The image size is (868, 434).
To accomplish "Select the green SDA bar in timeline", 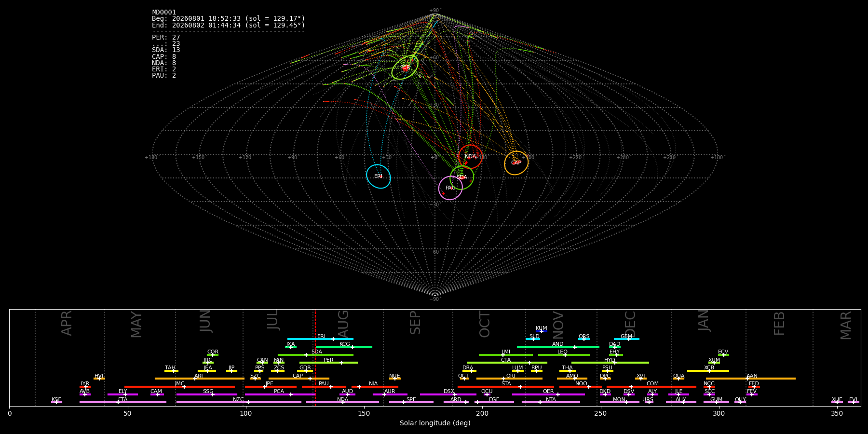I will 315,355.
